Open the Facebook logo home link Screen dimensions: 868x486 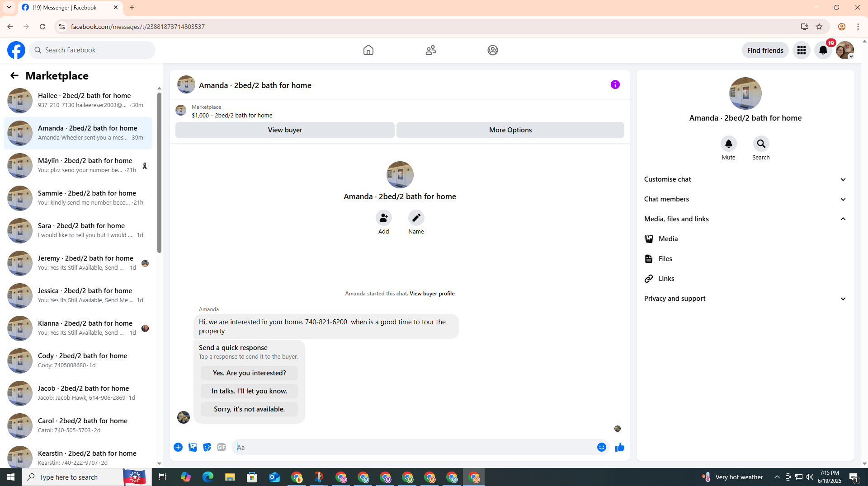(16, 50)
